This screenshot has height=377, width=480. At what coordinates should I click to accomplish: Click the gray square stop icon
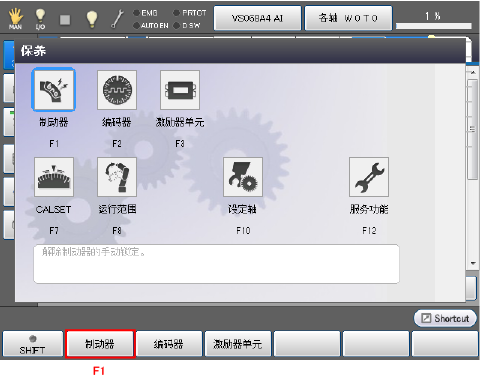65,20
